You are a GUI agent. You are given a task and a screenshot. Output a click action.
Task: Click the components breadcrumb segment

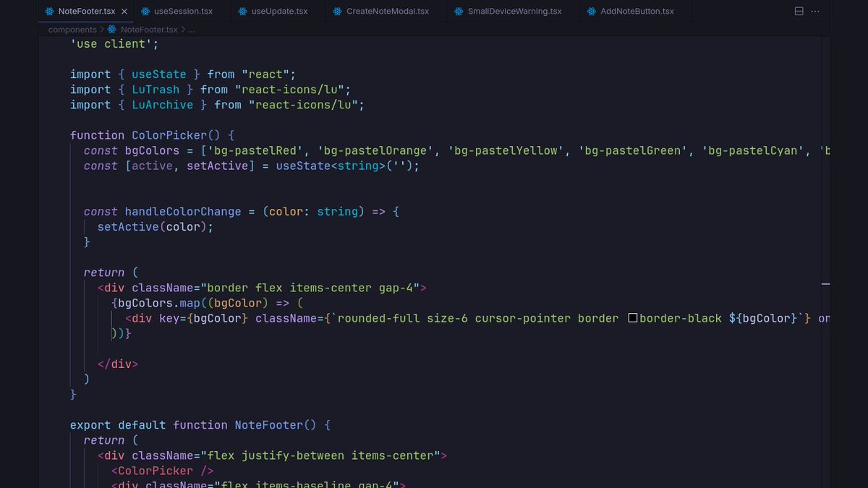coord(72,30)
